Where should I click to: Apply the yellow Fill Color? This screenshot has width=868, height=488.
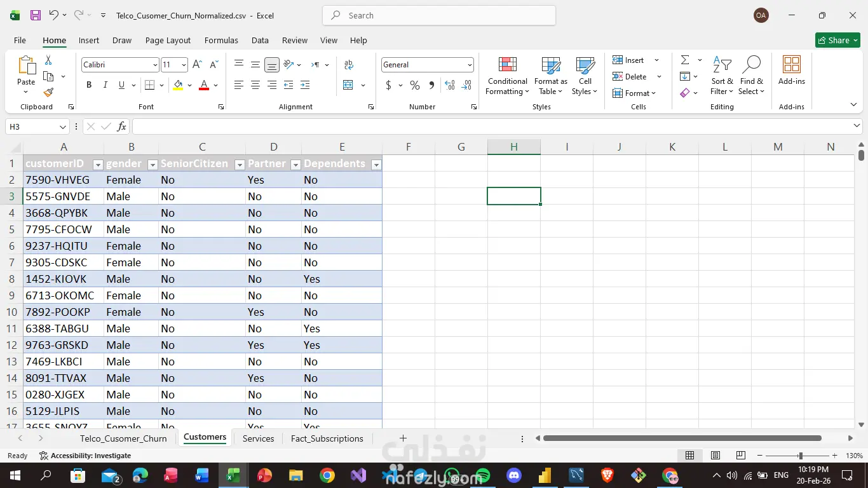tap(178, 85)
